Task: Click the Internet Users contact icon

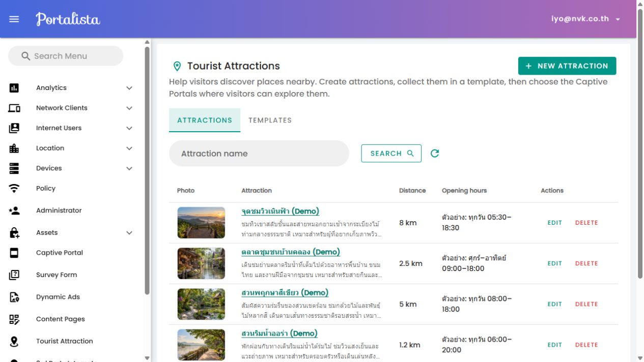Action: coord(14,128)
